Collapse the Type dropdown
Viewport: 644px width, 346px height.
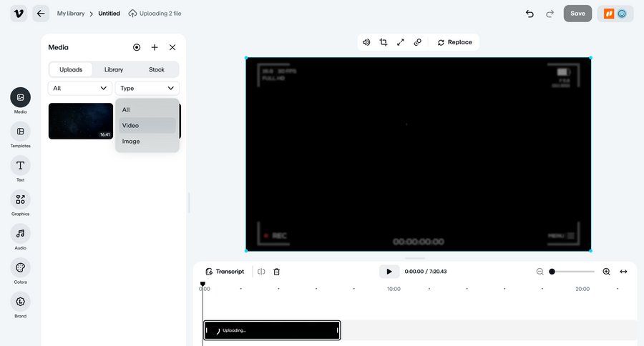(147, 88)
